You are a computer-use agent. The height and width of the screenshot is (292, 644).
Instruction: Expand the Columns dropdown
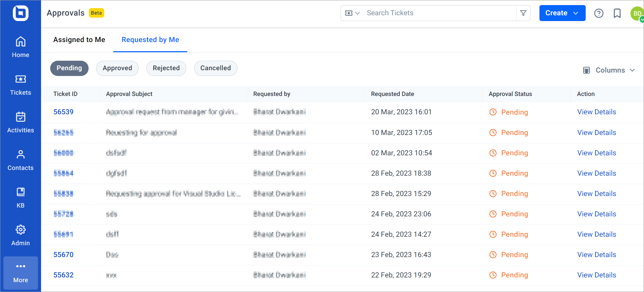(609, 70)
